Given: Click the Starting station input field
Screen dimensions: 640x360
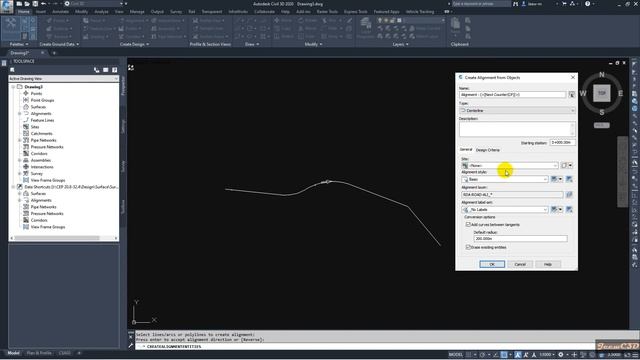Looking at the screenshot, I should click(562, 142).
